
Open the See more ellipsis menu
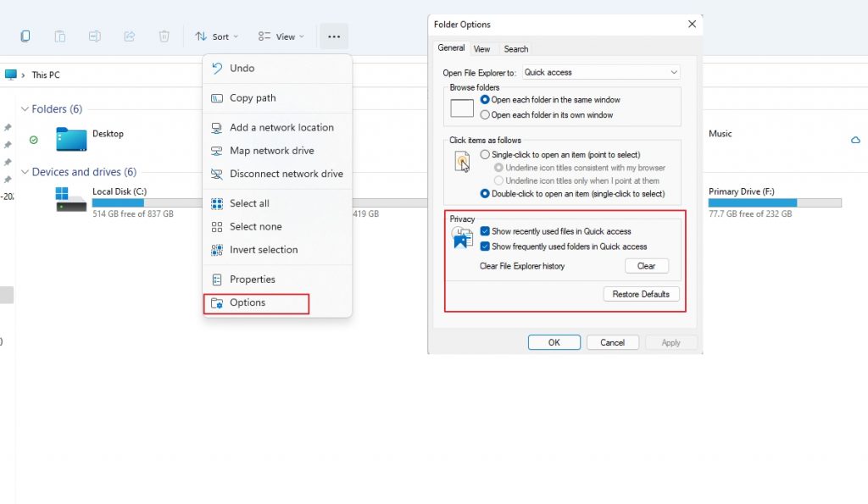tap(333, 36)
